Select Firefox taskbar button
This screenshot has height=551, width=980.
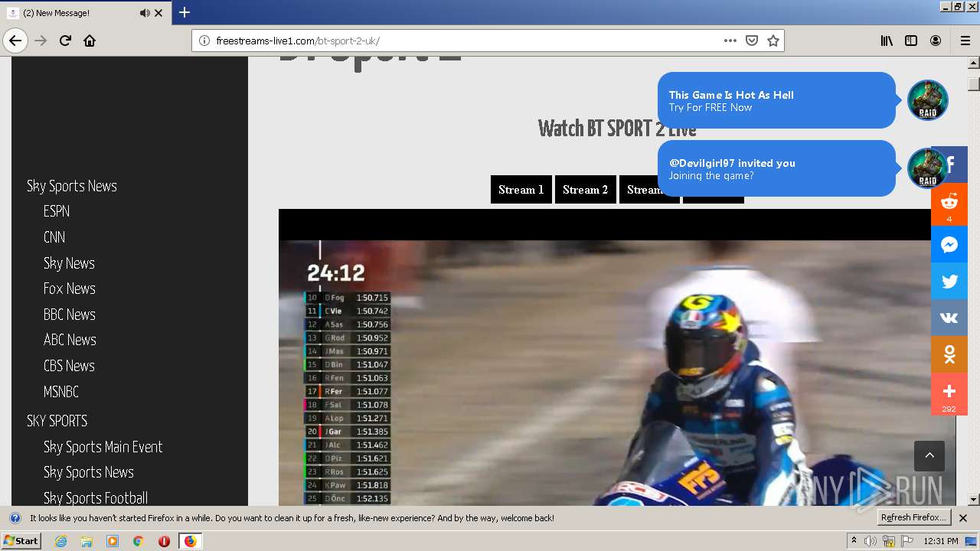(x=190, y=541)
